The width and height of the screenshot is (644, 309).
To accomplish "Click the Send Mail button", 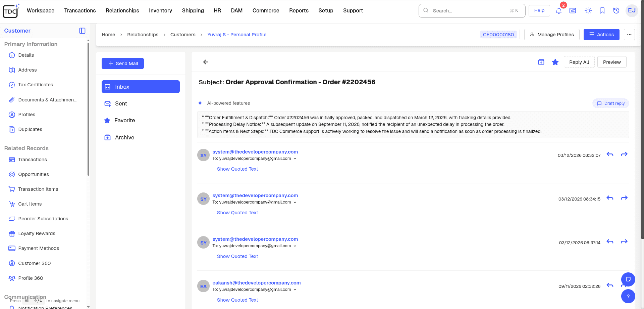I will (123, 63).
